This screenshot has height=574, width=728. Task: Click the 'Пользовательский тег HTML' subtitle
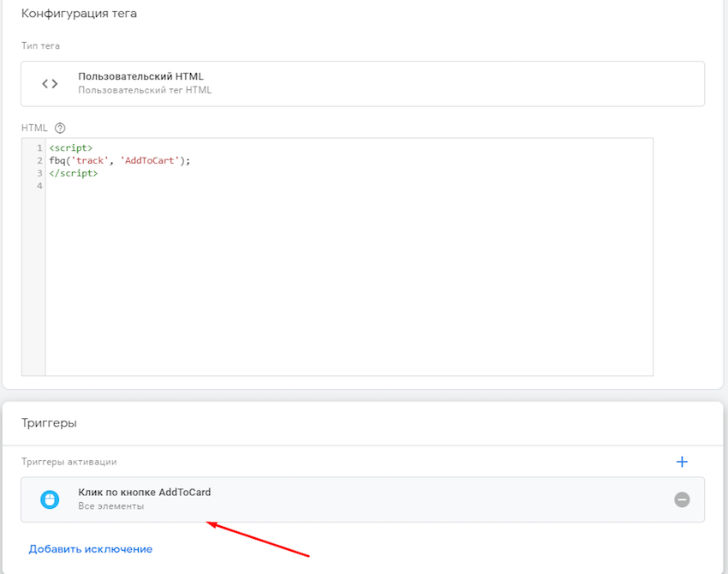(144, 90)
